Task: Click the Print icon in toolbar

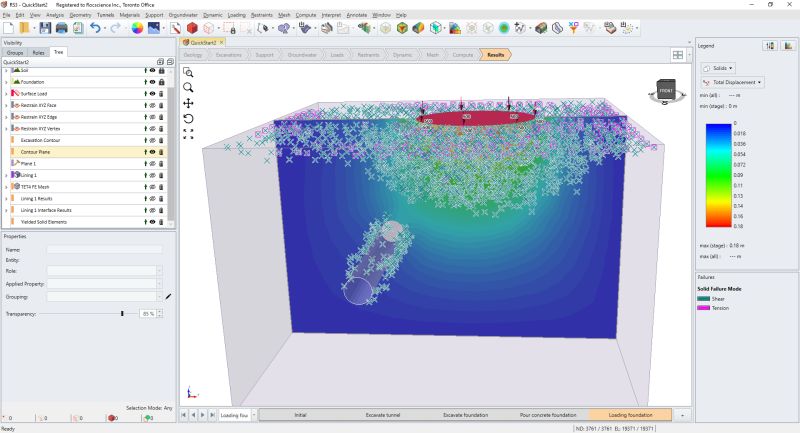Action: pyautogui.click(x=62, y=28)
